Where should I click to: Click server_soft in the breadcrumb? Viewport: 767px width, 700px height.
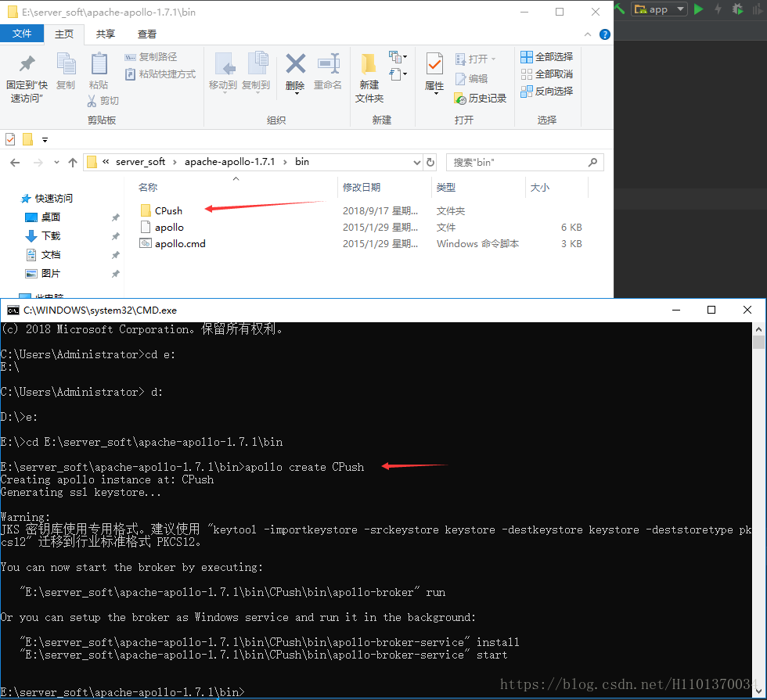[x=140, y=162]
